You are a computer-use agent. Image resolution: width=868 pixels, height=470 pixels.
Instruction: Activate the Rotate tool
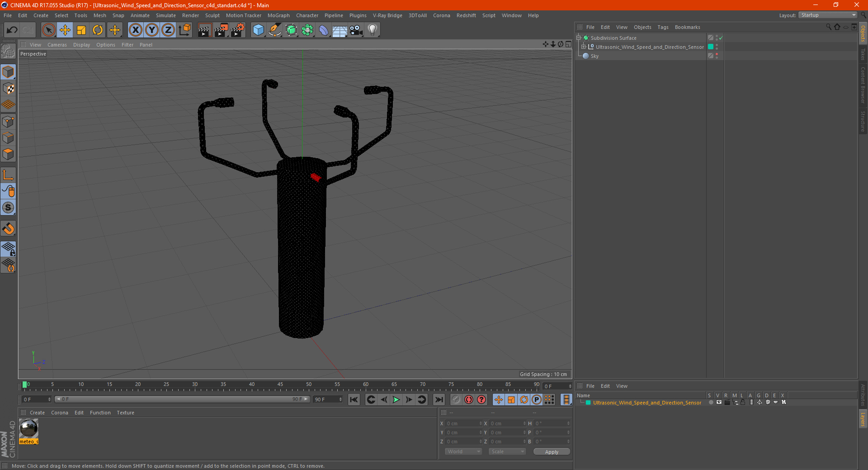point(98,30)
